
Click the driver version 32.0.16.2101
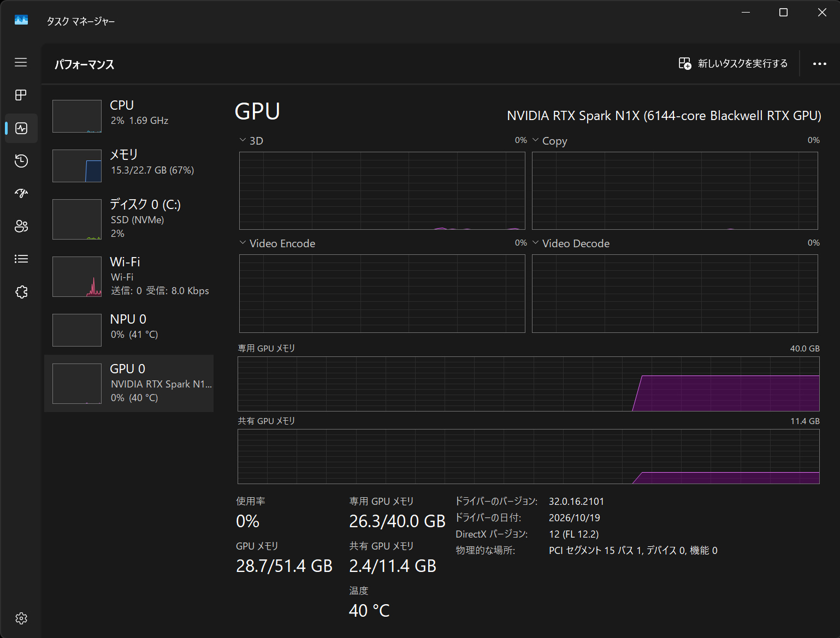click(x=576, y=502)
